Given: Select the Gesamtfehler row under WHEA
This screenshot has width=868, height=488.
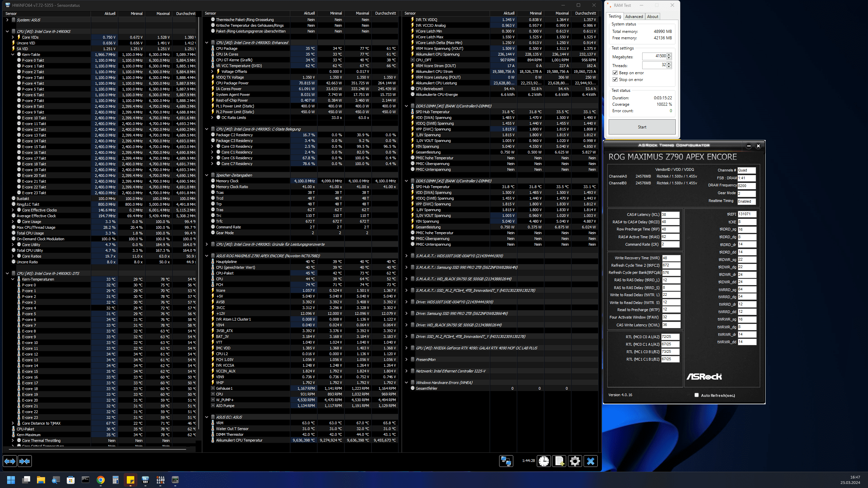Looking at the screenshot, I should (x=500, y=388).
